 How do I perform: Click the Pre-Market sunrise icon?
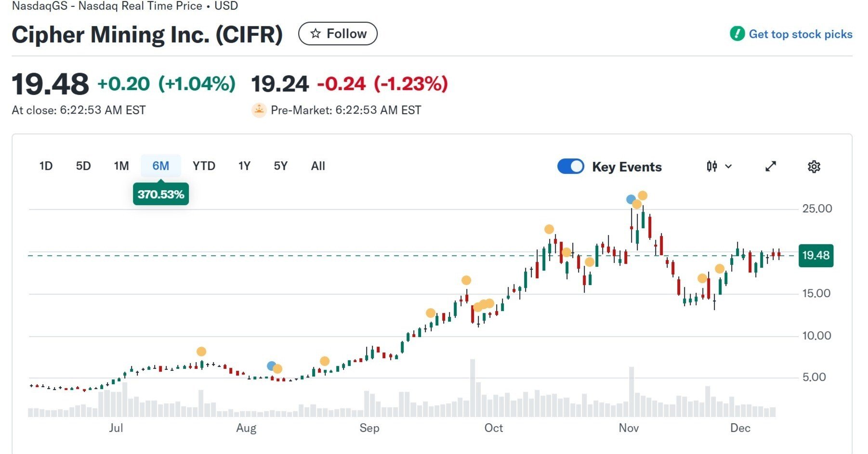pos(259,110)
